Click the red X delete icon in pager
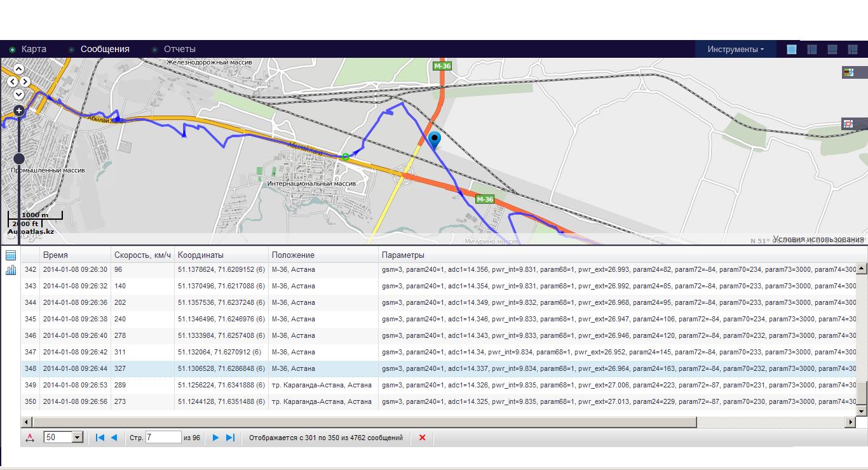 coord(422,438)
